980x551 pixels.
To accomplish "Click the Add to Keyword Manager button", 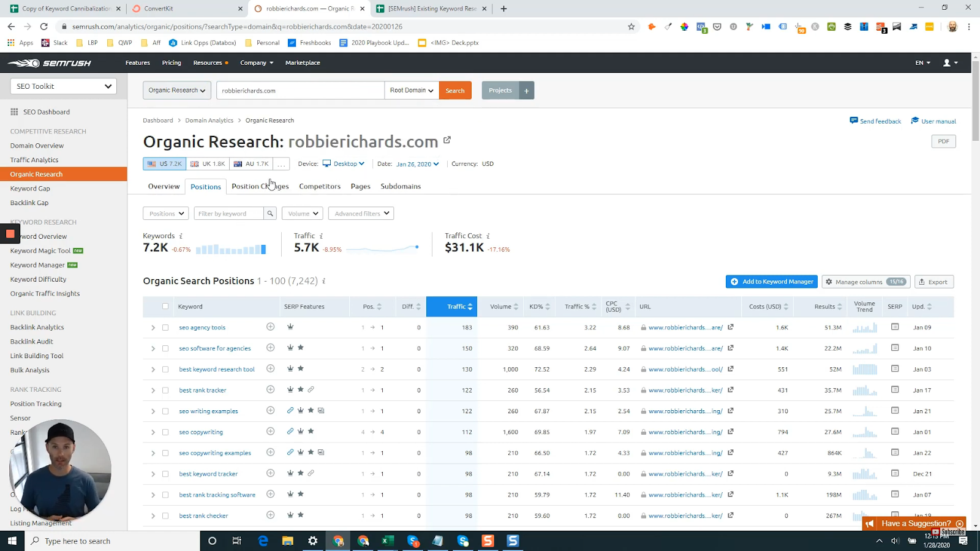I will coord(772,282).
